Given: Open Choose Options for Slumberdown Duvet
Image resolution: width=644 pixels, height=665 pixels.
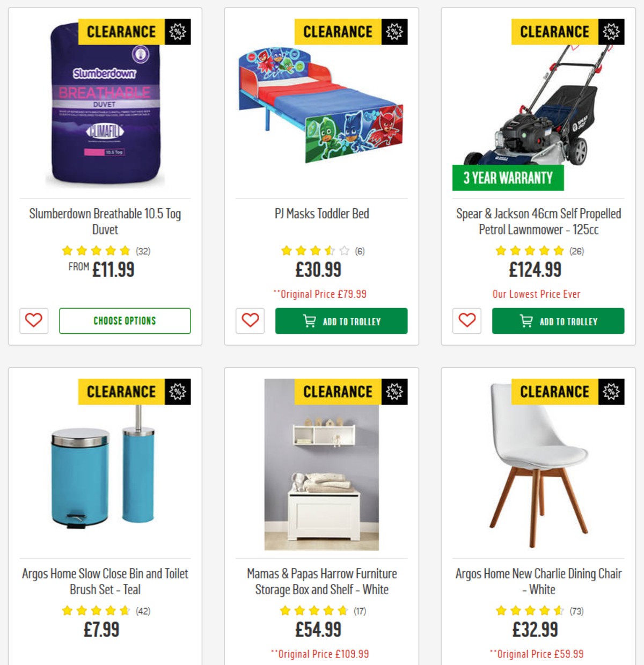Looking at the screenshot, I should (124, 320).
